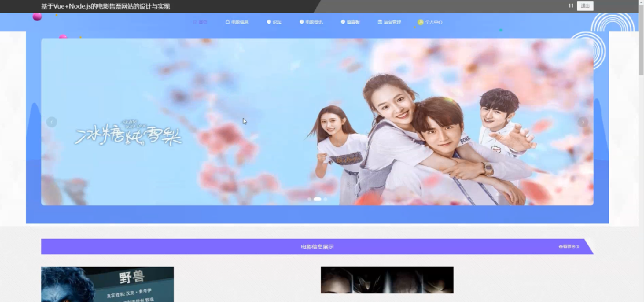Show previous banner with left carousel arrow

coord(51,122)
